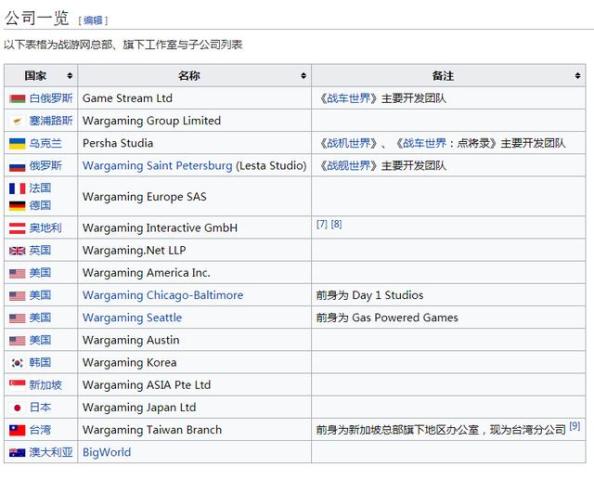Click the 编辑 edit link beside 公司一览
Viewport: 594px width, 480px height.
93,20
